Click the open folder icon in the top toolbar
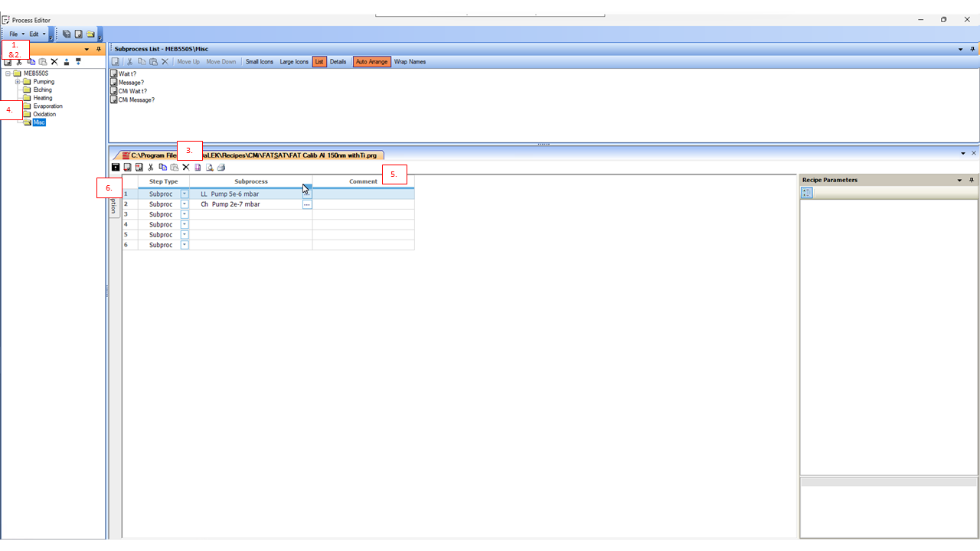Screen dimensions: 980x551 (90, 34)
